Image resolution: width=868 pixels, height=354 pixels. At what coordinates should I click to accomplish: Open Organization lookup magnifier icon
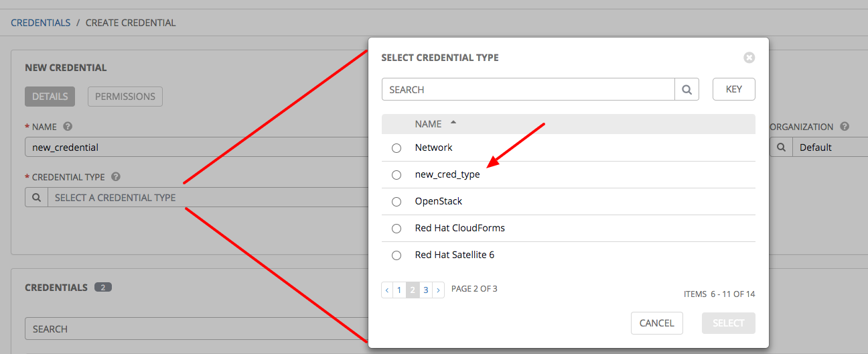(x=781, y=147)
